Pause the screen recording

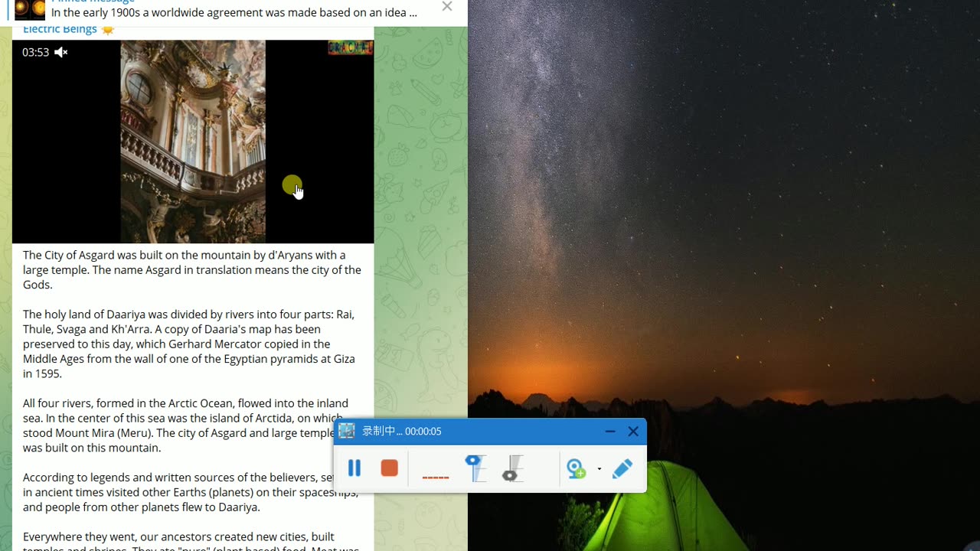pyautogui.click(x=354, y=468)
